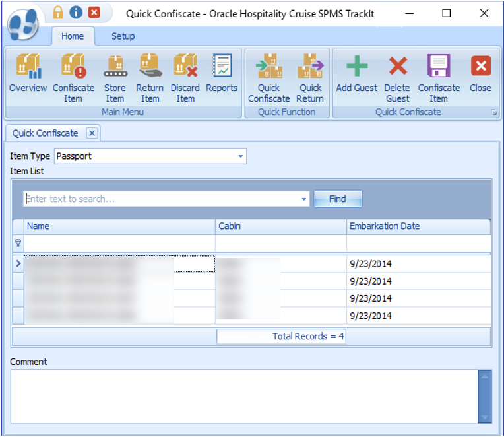Click the small red X quick-access icon
The width and height of the screenshot is (504, 437).
click(x=94, y=13)
